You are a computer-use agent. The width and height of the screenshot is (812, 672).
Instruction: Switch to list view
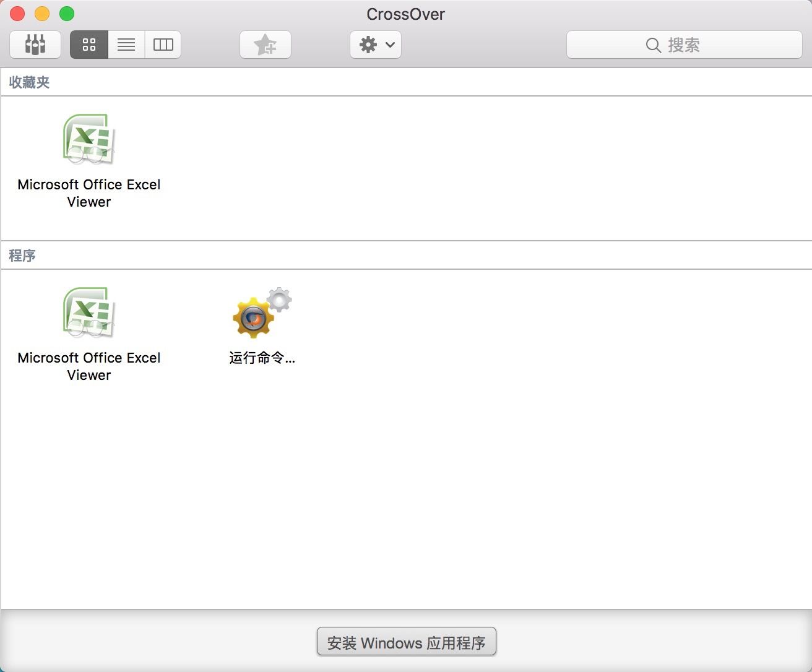[126, 45]
